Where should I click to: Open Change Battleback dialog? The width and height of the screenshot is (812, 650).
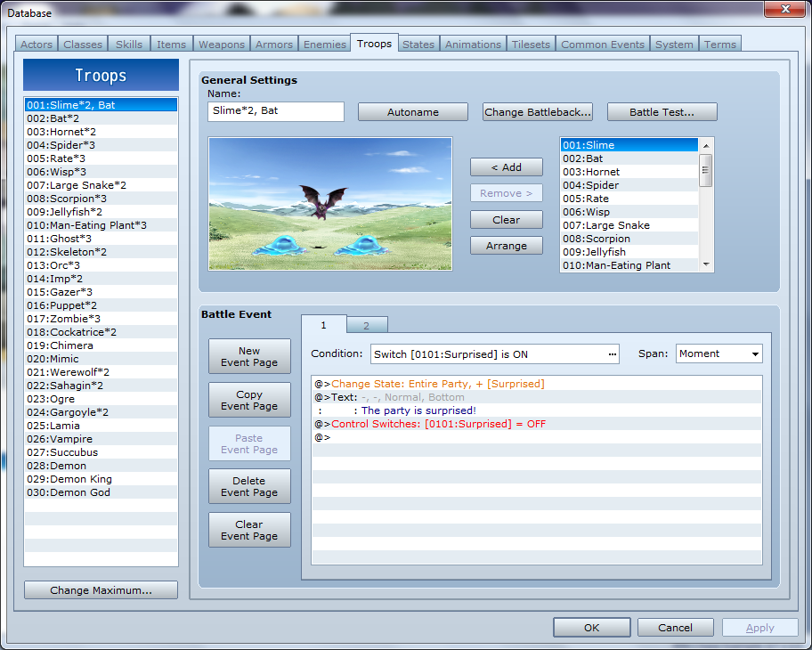coord(538,112)
